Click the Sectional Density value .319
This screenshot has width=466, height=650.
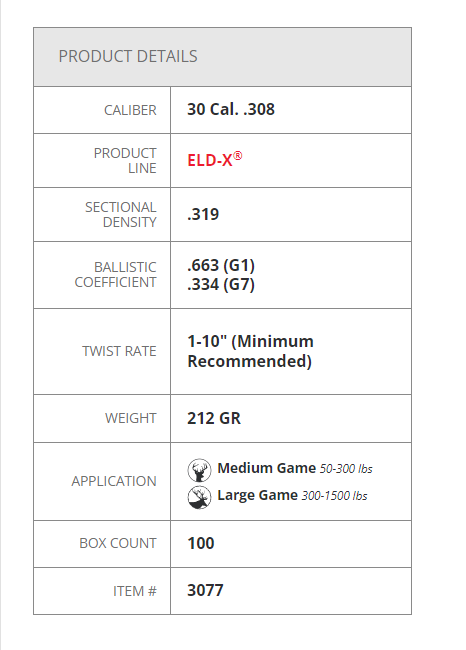click(203, 214)
